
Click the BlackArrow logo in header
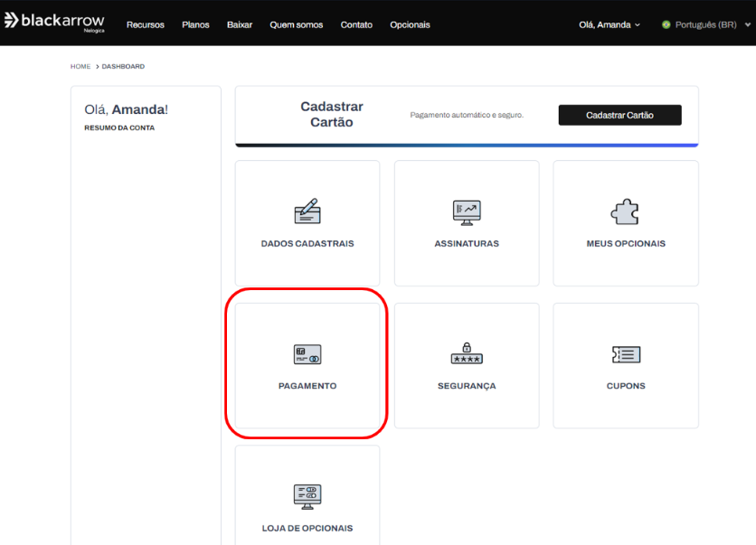[55, 22]
